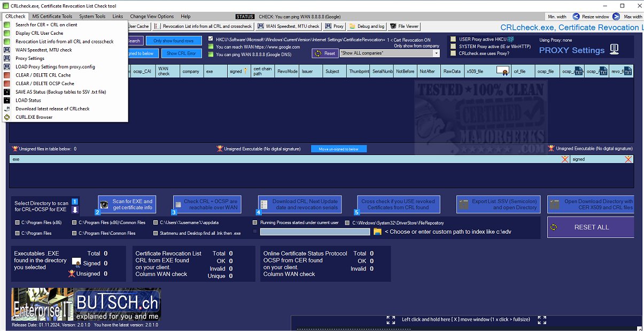Click the icon next to Download latest release
This screenshot has width=644, height=331.
7,109
